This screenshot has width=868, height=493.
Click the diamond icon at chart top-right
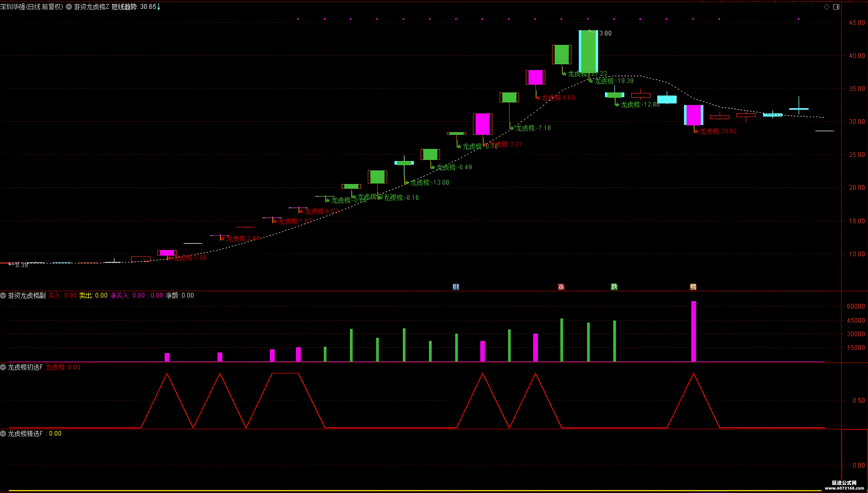pyautogui.click(x=827, y=7)
